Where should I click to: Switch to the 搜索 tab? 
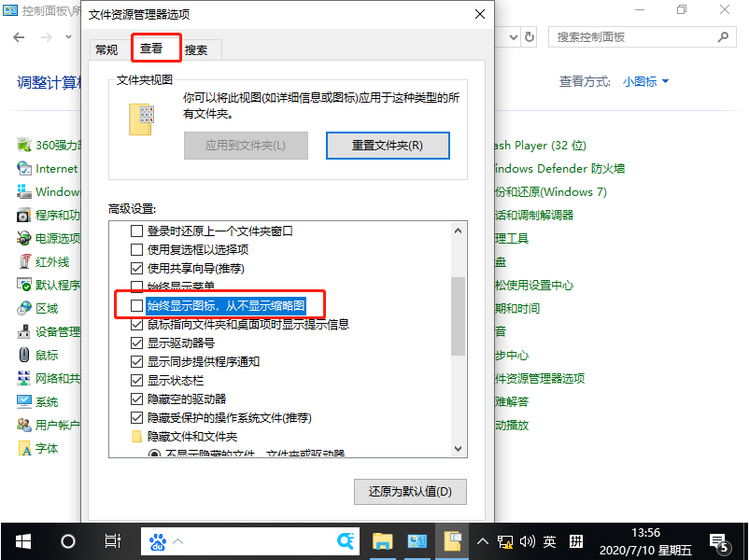197,49
